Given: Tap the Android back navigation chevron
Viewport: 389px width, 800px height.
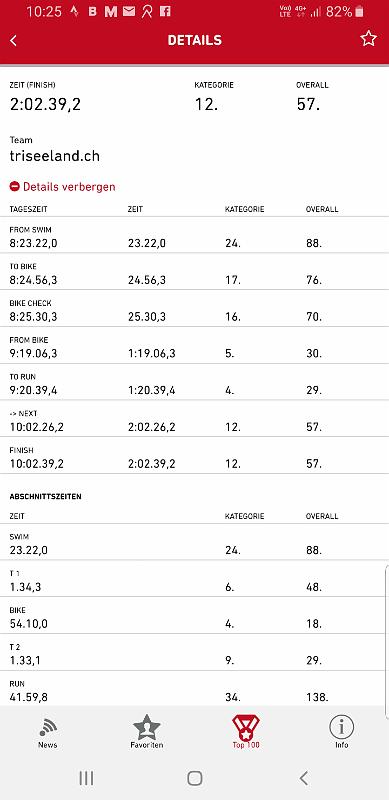Looking at the screenshot, I should click(304, 778).
